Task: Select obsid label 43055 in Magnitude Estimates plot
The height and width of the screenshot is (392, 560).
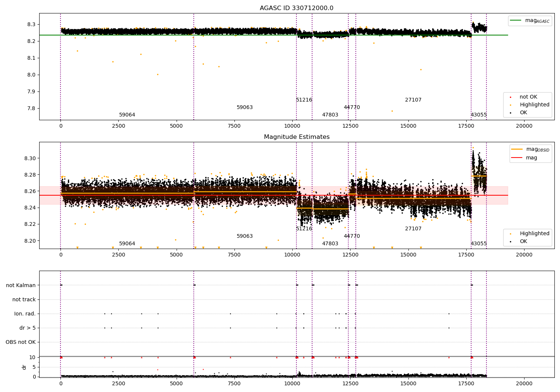Action: click(479, 244)
